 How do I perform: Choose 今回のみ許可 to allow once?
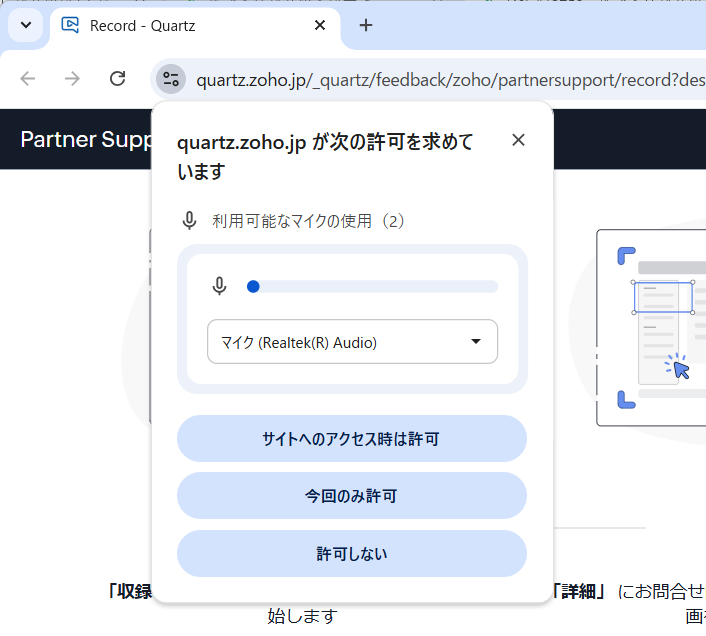tap(351, 496)
